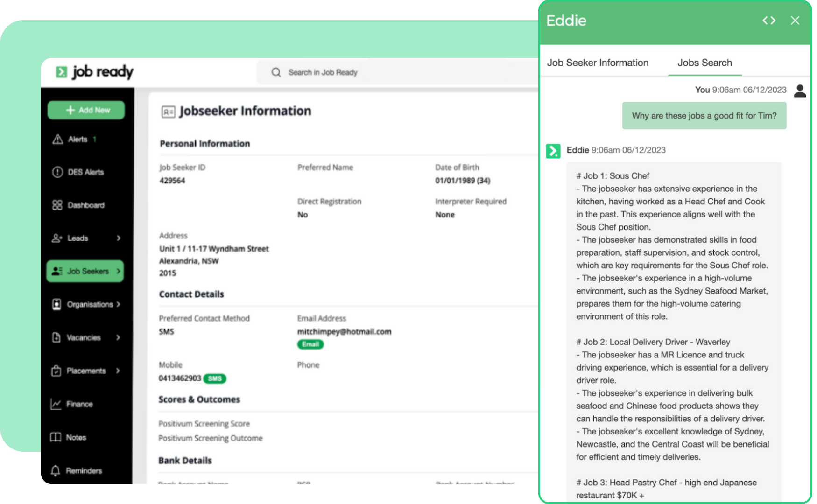Click the email mitchimpey@hotmail.com

pyautogui.click(x=345, y=332)
